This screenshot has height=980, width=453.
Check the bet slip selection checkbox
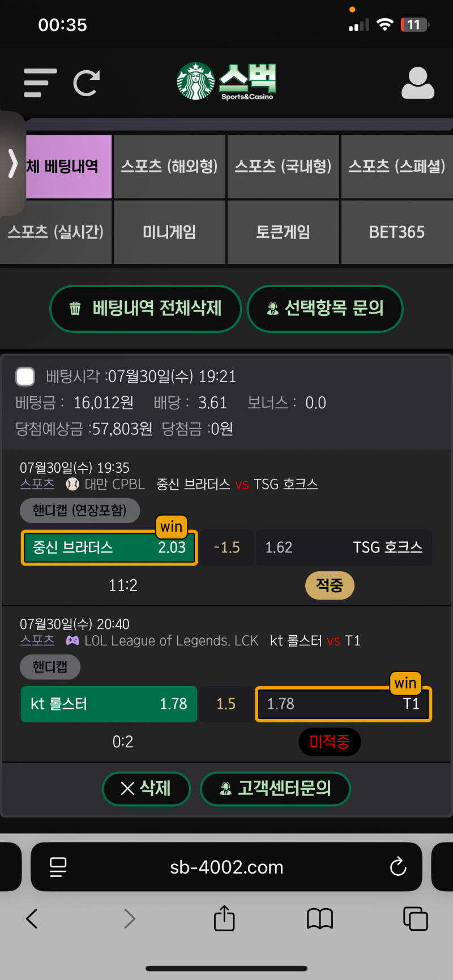(x=25, y=376)
